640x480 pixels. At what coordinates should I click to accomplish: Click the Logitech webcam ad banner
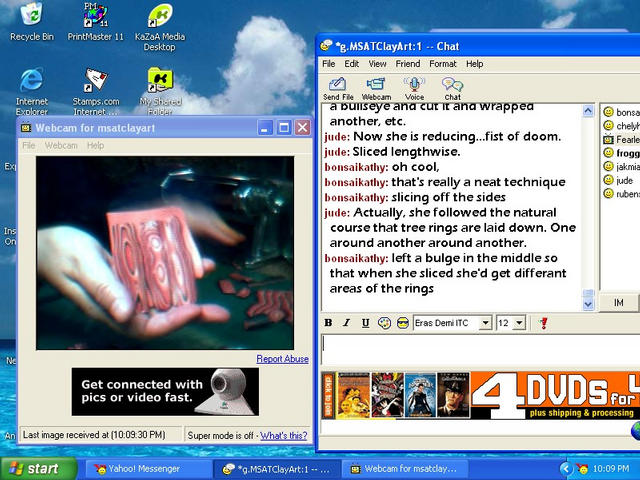165,392
